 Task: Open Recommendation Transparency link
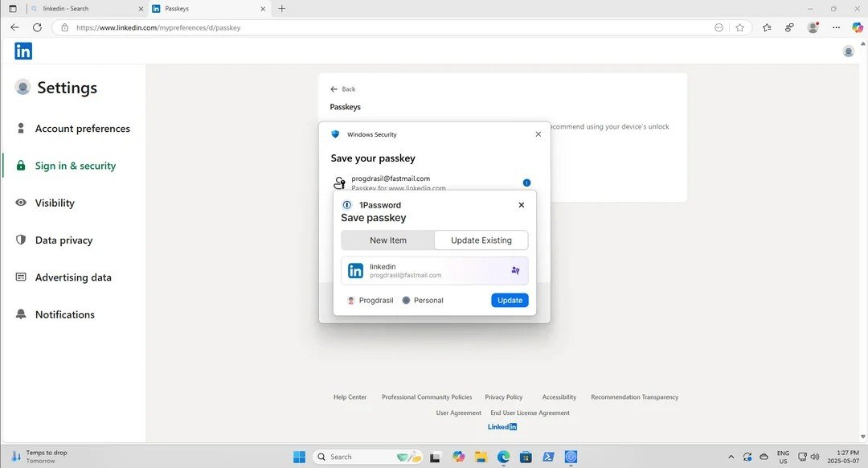(634, 397)
